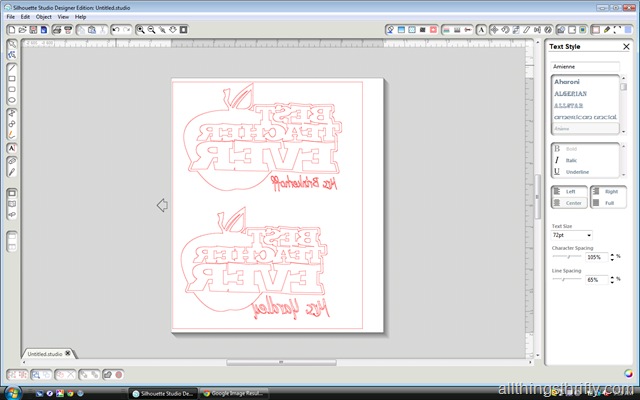
Task: Select the Eraser tool
Action: [x=12, y=161]
